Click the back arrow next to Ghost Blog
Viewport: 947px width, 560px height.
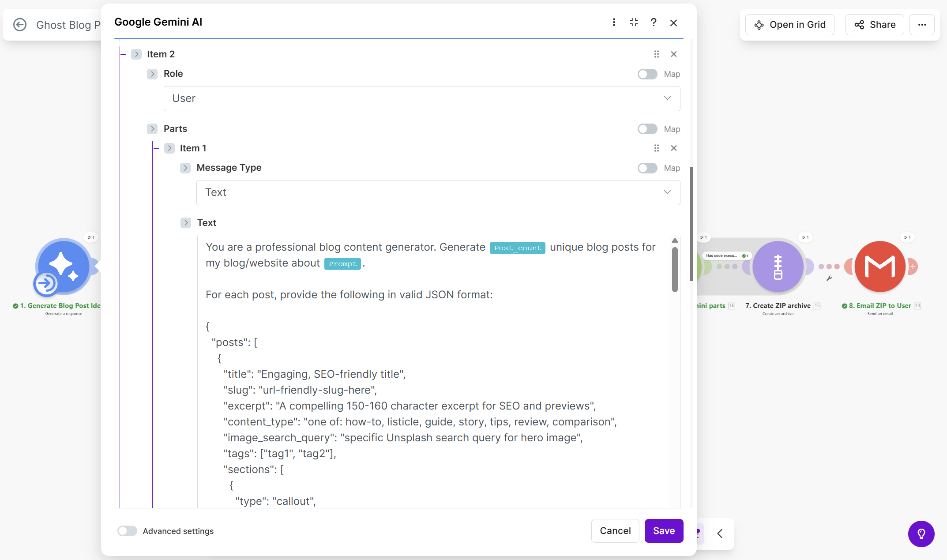[20, 25]
